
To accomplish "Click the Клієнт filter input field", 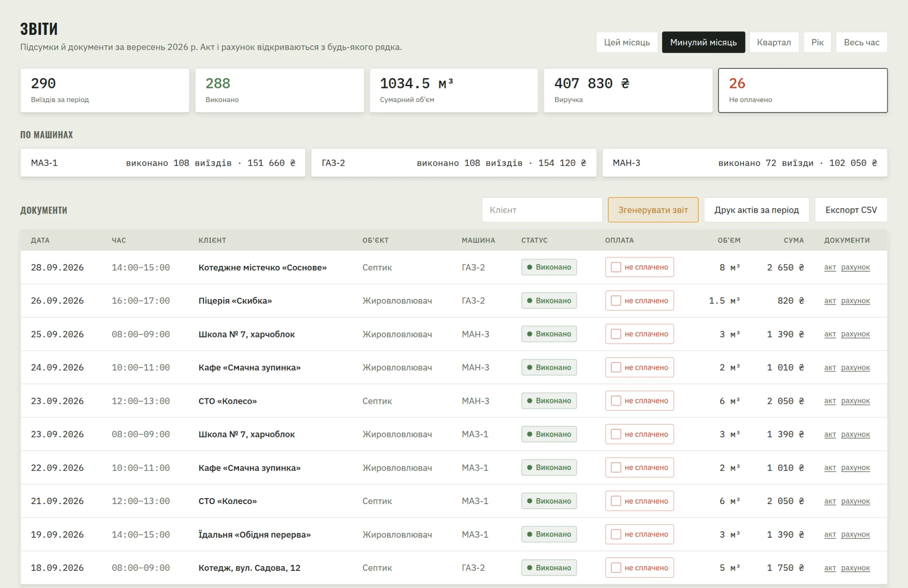I will [542, 210].
